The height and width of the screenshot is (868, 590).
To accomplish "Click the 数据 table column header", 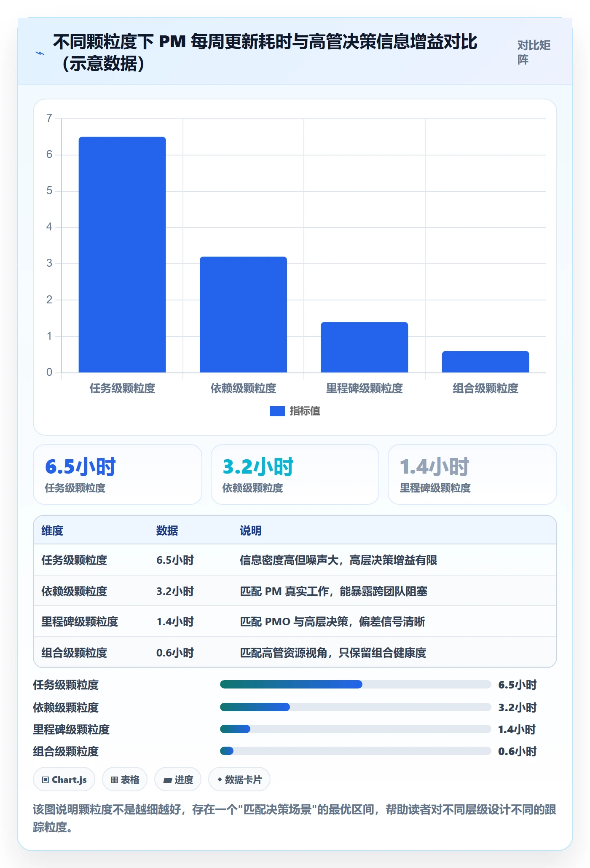I will pyautogui.click(x=167, y=530).
